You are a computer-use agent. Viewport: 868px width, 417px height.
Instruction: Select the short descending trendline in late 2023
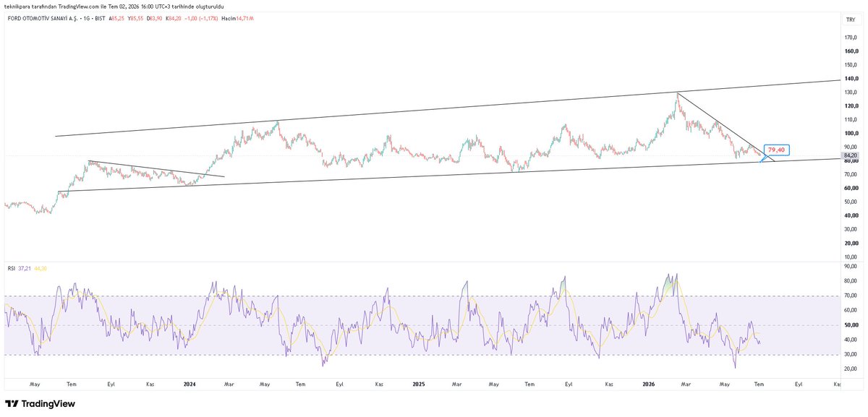(156, 168)
